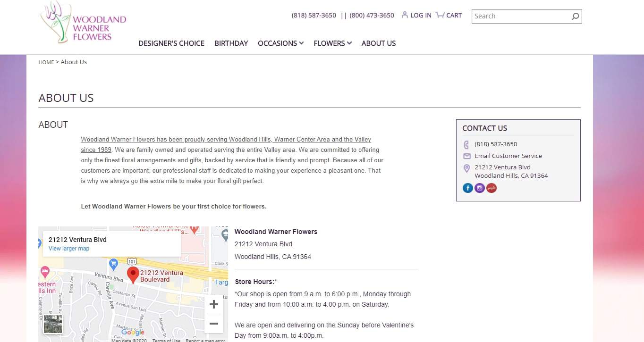Image resolution: width=644 pixels, height=342 pixels.
Task: Open View larger map link
Action: (69, 249)
